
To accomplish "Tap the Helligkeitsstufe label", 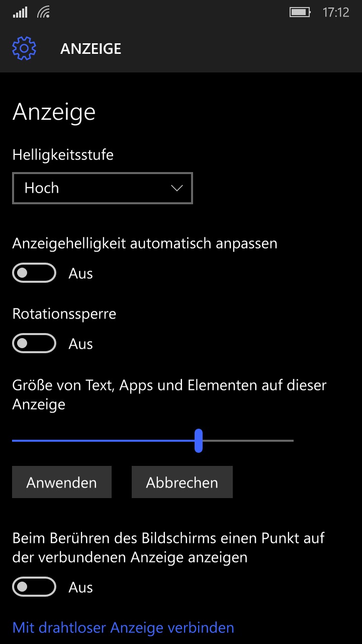I will 63,154.
